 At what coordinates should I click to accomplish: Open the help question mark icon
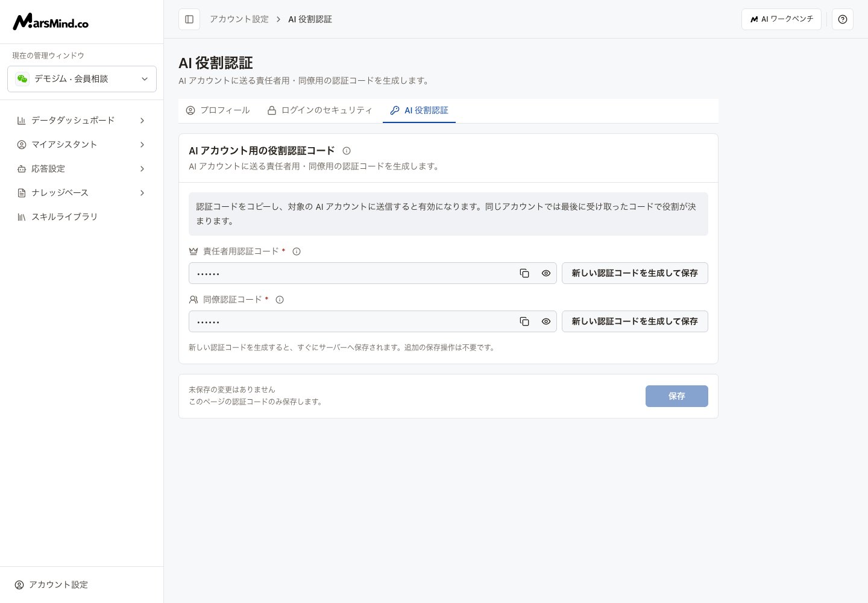pyautogui.click(x=843, y=19)
